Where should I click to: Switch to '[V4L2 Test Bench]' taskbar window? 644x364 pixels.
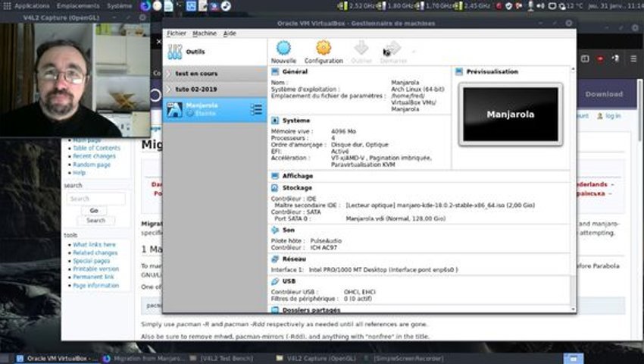click(222, 359)
